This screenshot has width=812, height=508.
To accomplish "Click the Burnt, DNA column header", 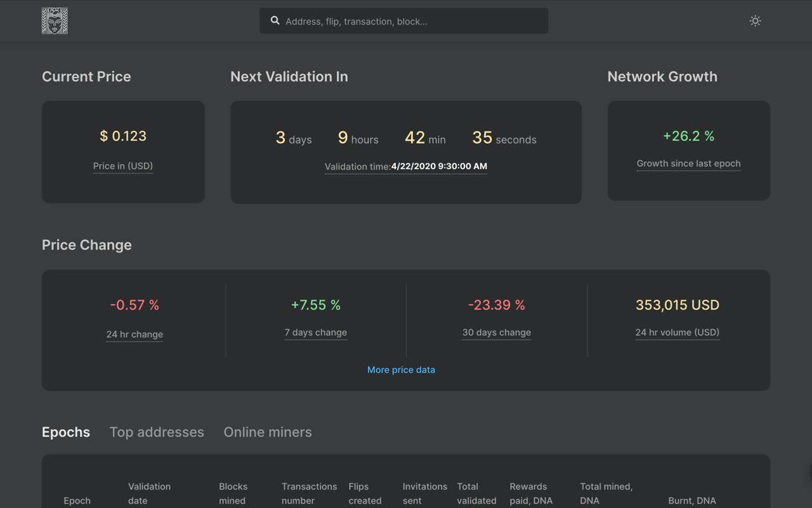I will tap(691, 500).
